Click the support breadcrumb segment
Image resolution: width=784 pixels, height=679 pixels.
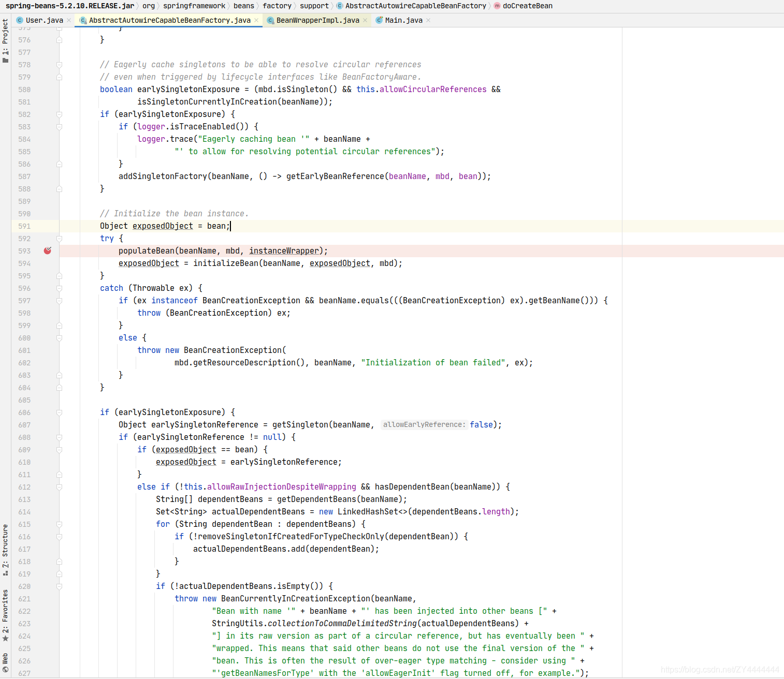tap(314, 6)
